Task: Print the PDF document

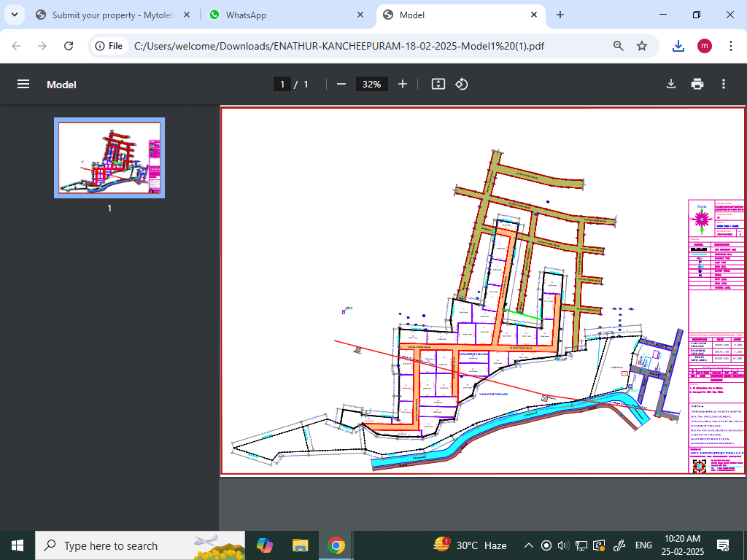Action: click(x=697, y=85)
